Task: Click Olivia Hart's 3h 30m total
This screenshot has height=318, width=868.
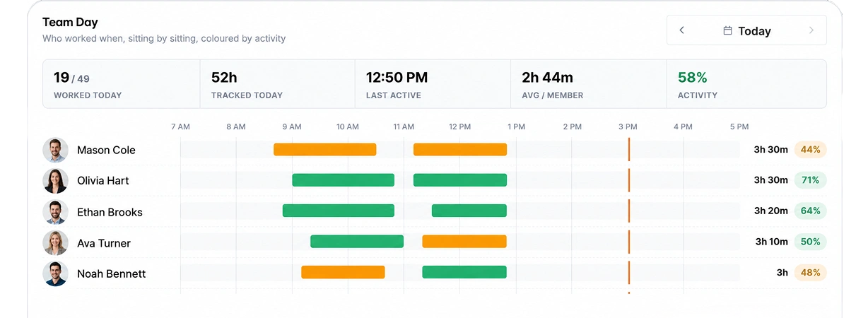Action: [770, 180]
